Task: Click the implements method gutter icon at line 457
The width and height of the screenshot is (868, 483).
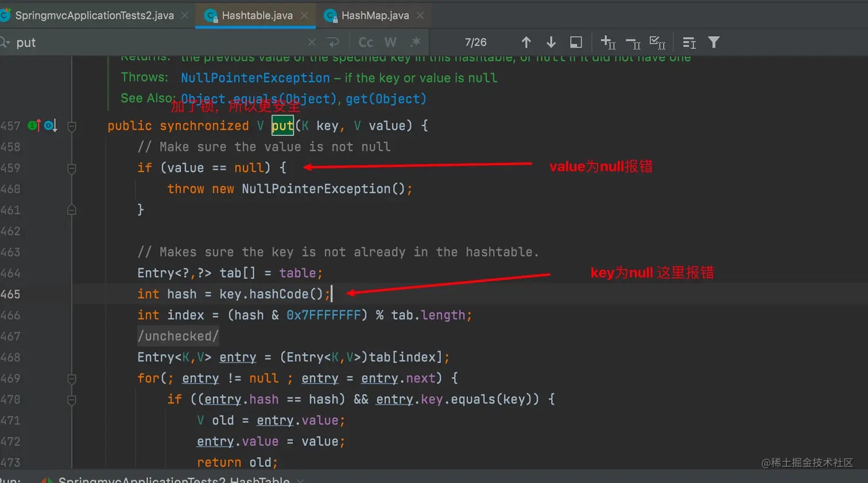Action: click(x=34, y=126)
